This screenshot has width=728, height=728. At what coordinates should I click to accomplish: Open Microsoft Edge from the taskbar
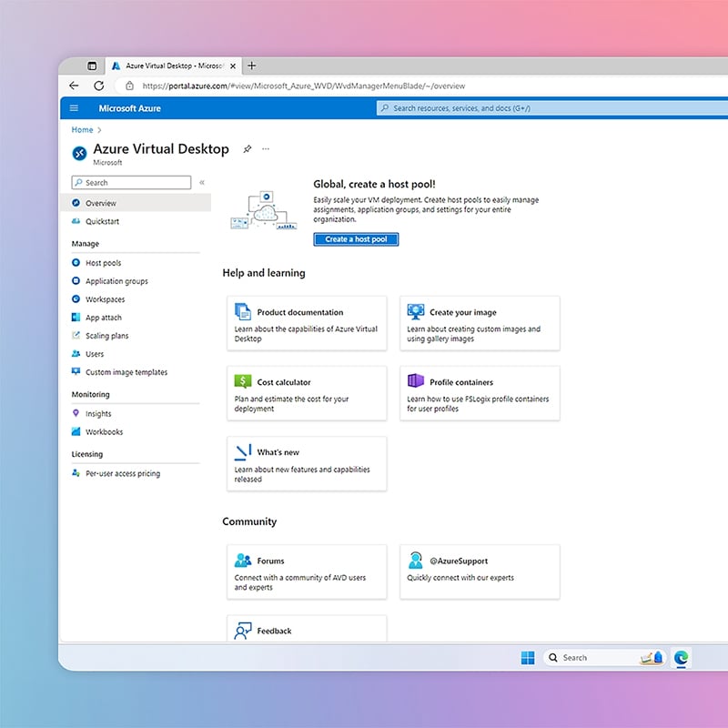coord(681,657)
